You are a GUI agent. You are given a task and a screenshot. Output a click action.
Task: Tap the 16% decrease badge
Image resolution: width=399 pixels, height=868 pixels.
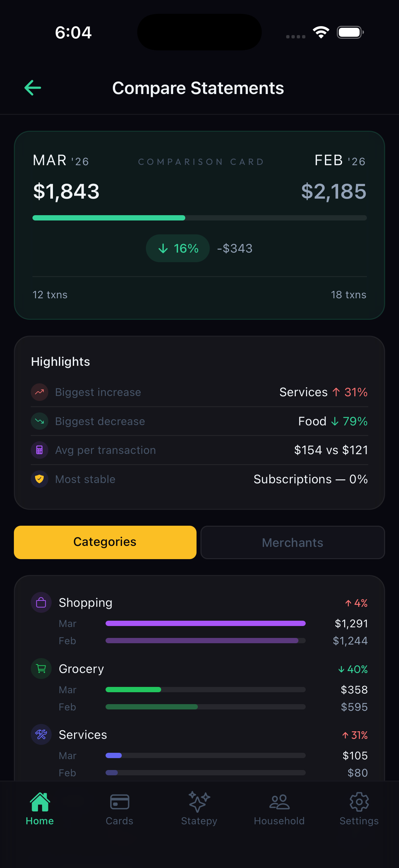[x=178, y=248]
